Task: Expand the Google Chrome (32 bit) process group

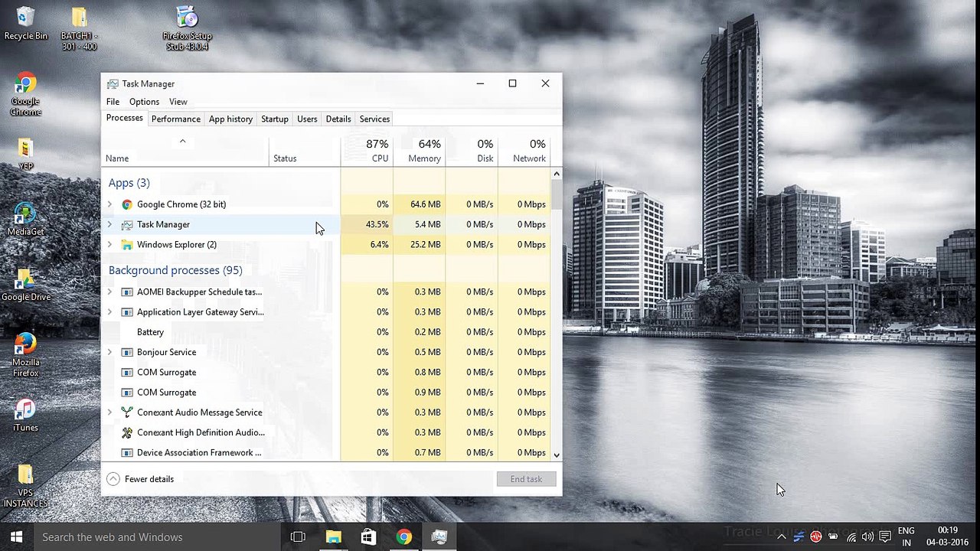Action: [x=109, y=204]
